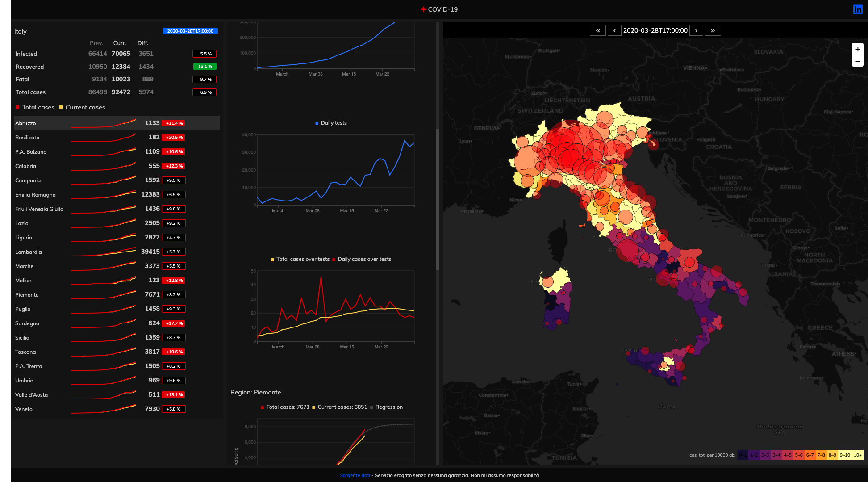Select the Veneto region row

pos(24,409)
